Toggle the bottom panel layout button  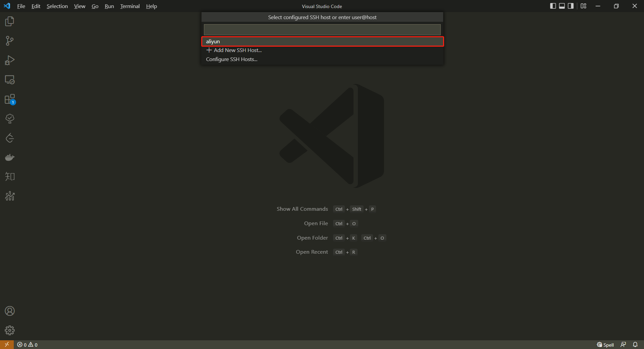tap(562, 6)
